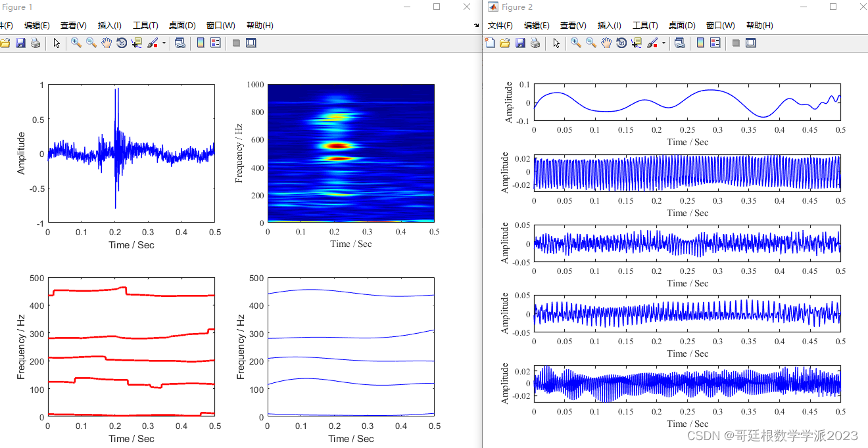This screenshot has height=448, width=868.
Task: Insert a legend in Figure 2
Action: coord(716,43)
